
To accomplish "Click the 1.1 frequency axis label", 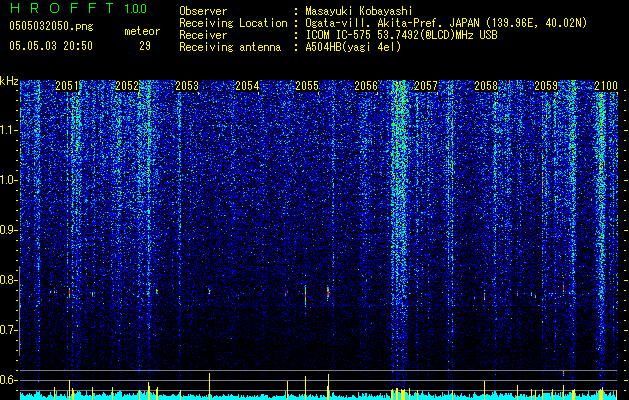I will [9, 130].
